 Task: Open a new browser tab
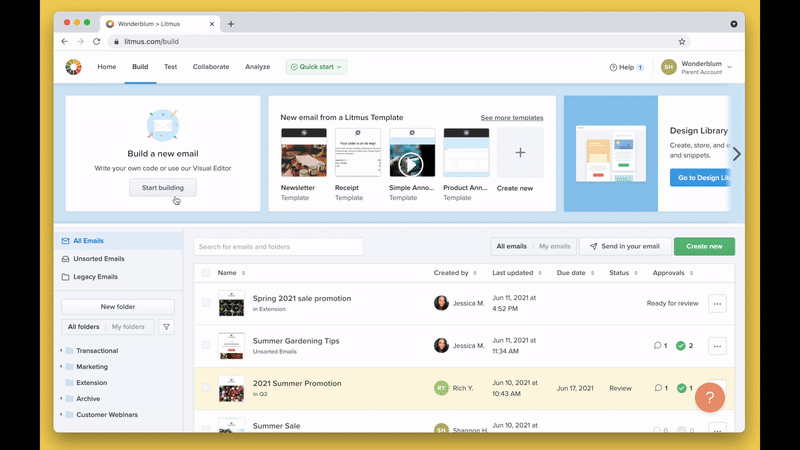pyautogui.click(x=231, y=23)
